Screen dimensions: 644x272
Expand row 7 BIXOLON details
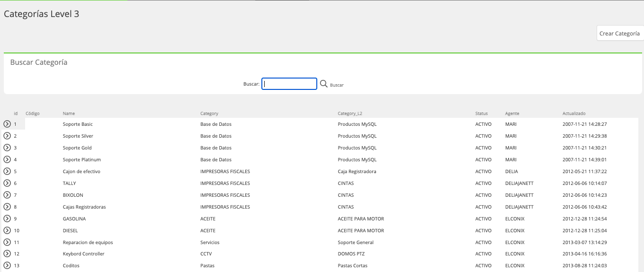[7, 195]
